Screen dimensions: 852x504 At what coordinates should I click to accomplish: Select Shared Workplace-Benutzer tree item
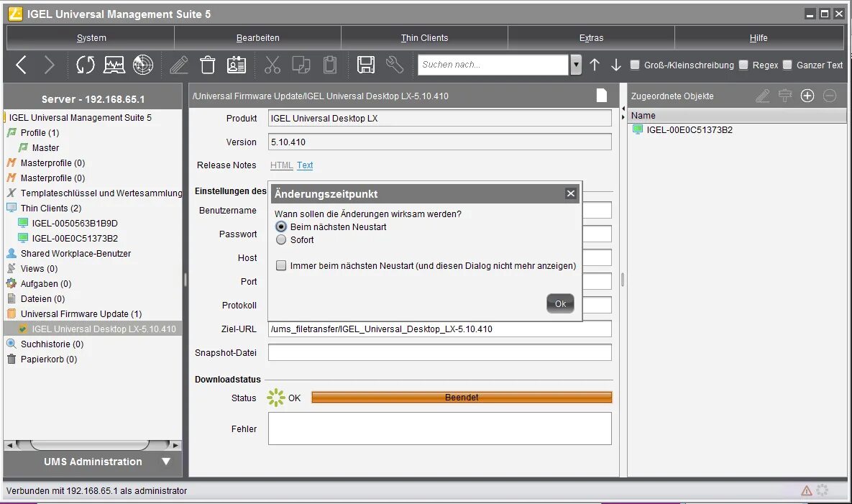tap(75, 254)
